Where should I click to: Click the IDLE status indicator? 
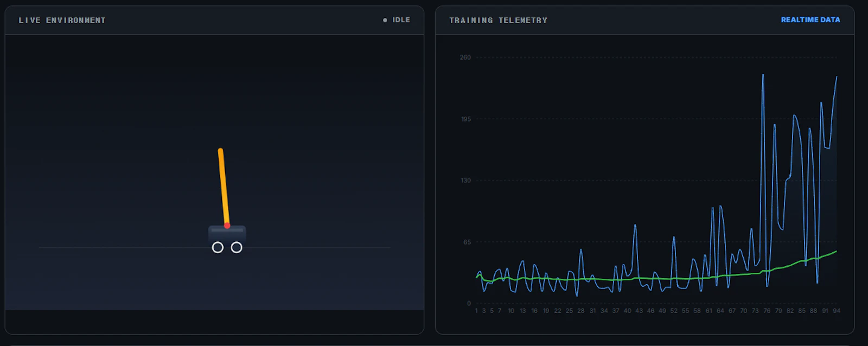tap(397, 20)
